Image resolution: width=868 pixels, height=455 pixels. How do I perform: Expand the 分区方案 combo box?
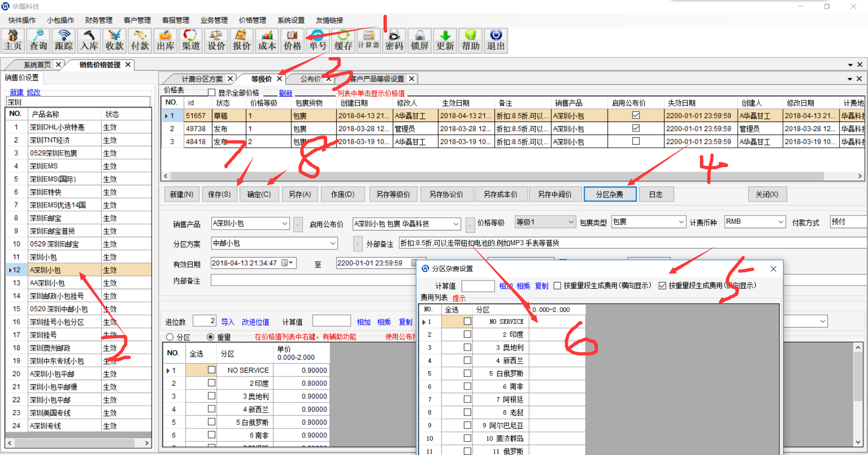coord(333,244)
